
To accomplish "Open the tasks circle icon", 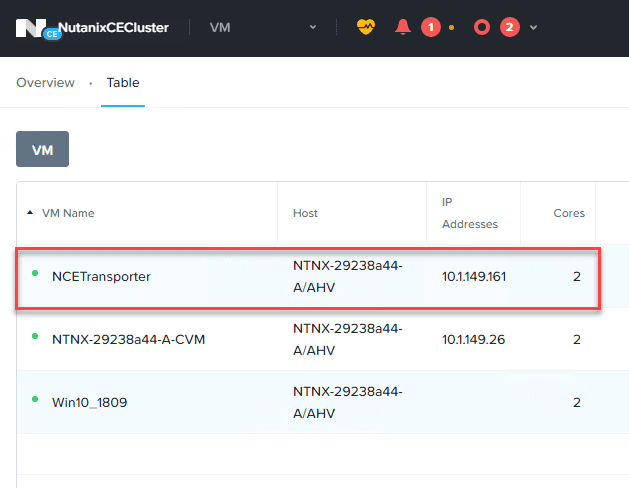I will pos(482,27).
